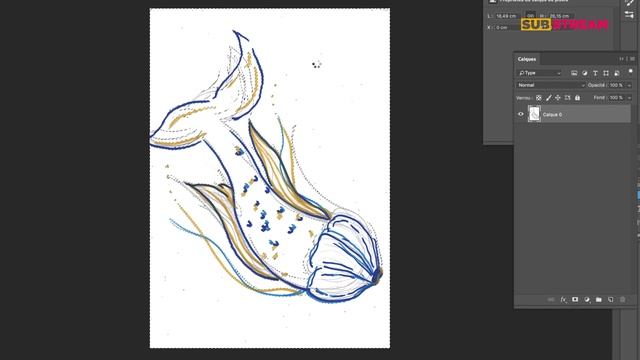The image size is (640, 360).
Task: Toggle the layer filtering on/off switch
Action: pyautogui.click(x=630, y=71)
